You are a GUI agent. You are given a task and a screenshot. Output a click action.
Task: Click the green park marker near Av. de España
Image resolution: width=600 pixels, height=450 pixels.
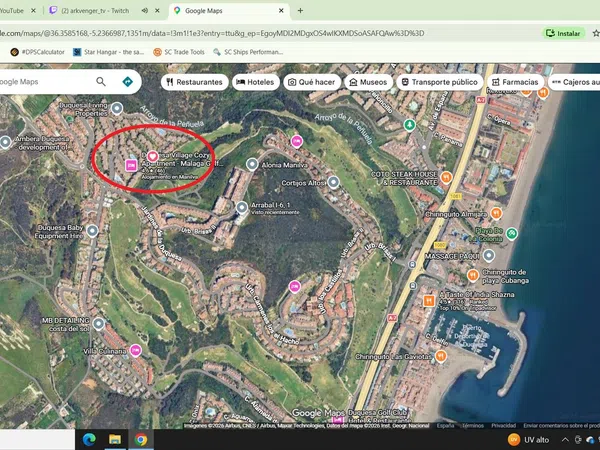point(409,125)
